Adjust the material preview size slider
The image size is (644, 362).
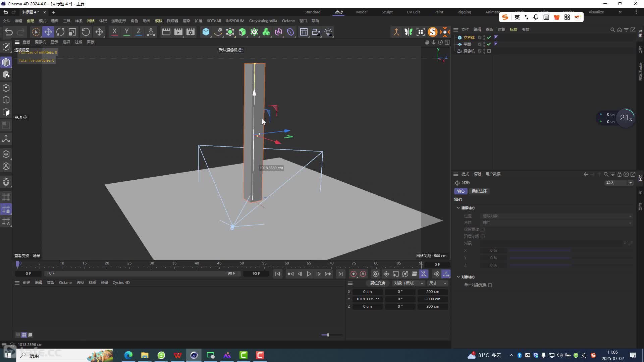(x=331, y=335)
